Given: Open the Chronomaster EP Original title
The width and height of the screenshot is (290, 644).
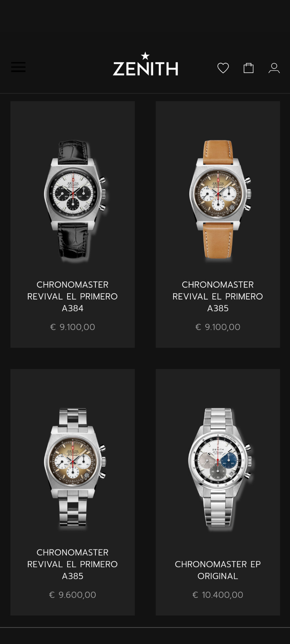Looking at the screenshot, I should (218, 570).
